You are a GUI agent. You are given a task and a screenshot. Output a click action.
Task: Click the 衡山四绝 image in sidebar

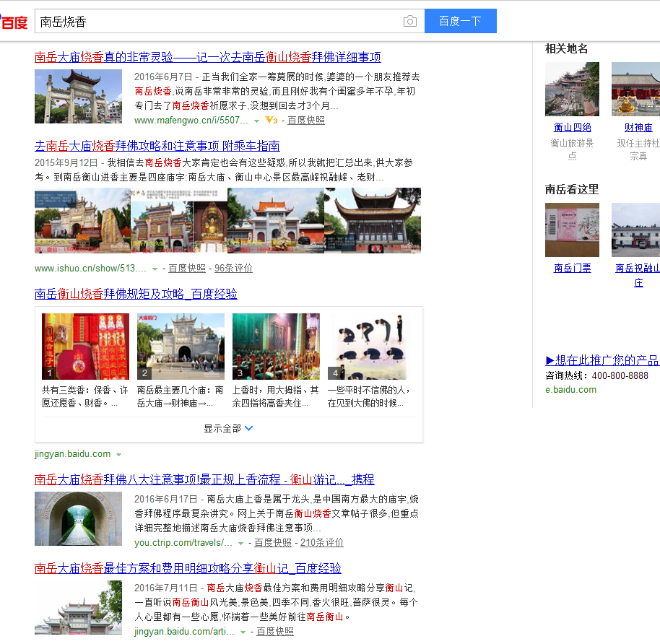coord(572,90)
